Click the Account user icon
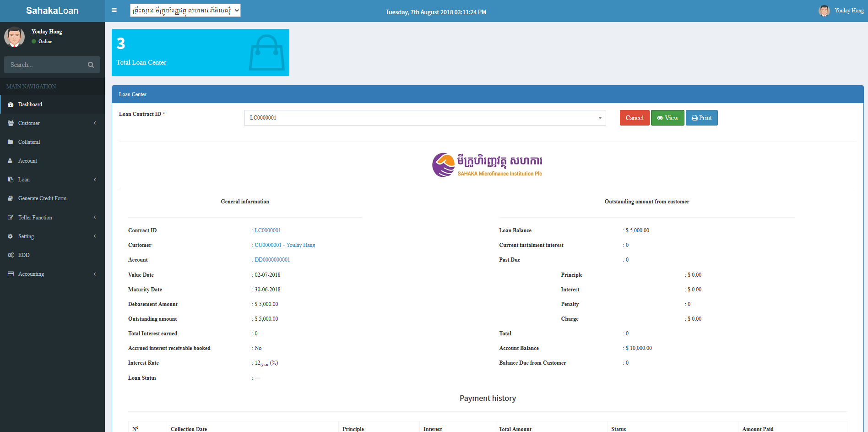 [x=10, y=161]
